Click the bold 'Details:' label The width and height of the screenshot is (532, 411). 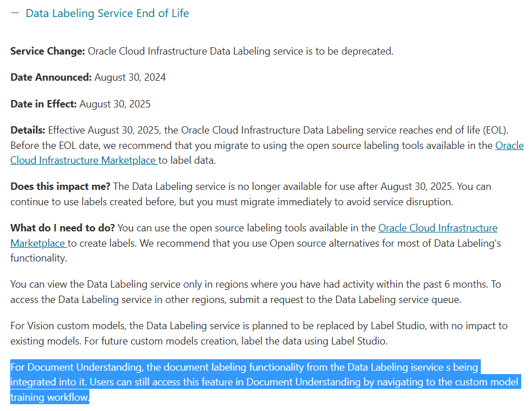click(x=28, y=130)
